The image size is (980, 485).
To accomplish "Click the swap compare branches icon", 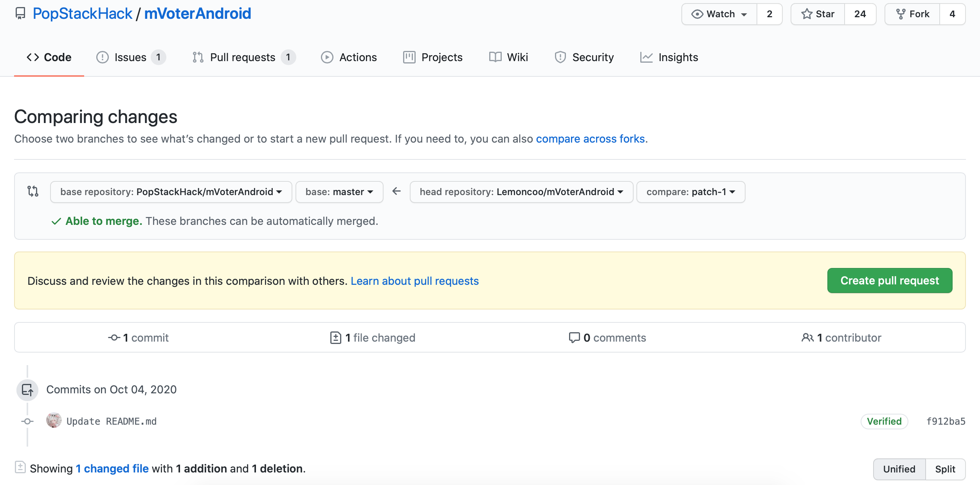I will coord(33,191).
